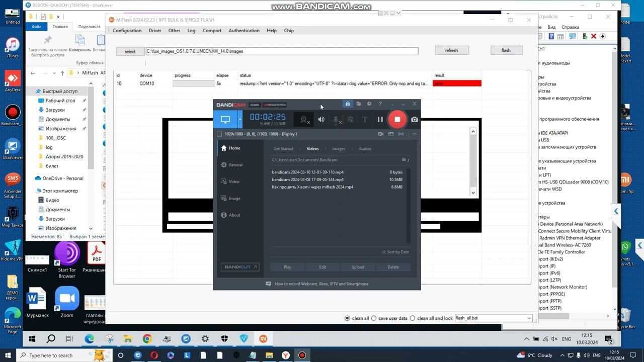The height and width of the screenshot is (362, 644).
Task: Open Bandicam help question mark icon
Action: (x=380, y=104)
